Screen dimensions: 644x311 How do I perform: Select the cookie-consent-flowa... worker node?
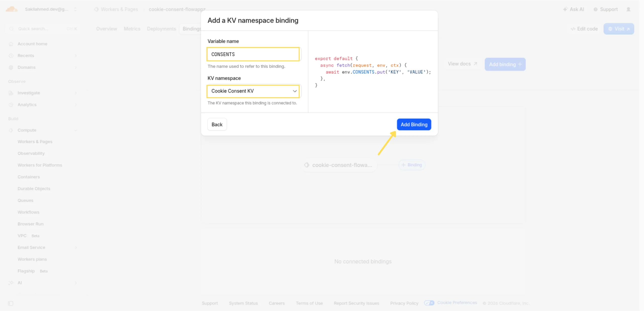[340, 165]
